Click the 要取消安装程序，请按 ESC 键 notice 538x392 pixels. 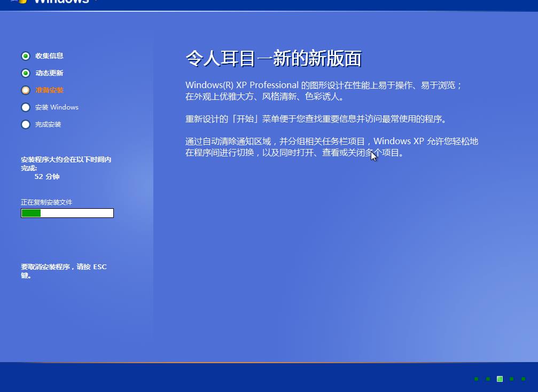[x=64, y=271]
